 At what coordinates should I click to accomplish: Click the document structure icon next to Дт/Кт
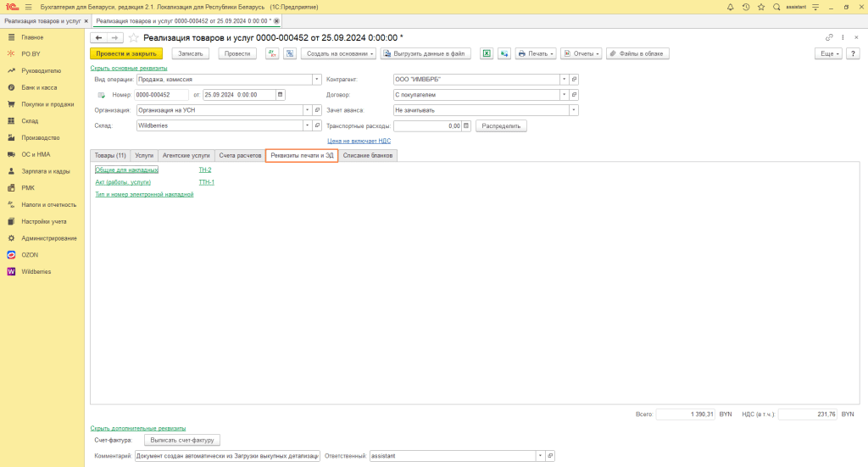[x=290, y=53]
